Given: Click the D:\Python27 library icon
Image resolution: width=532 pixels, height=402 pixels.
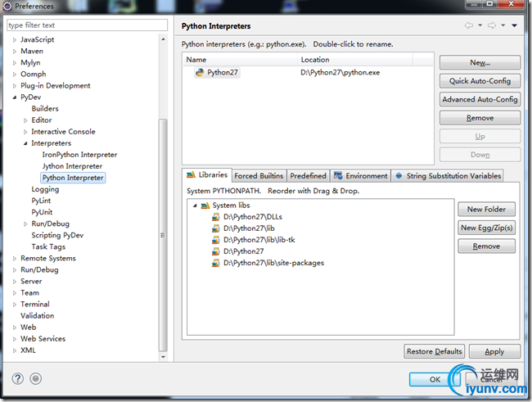Looking at the screenshot, I should point(215,251).
